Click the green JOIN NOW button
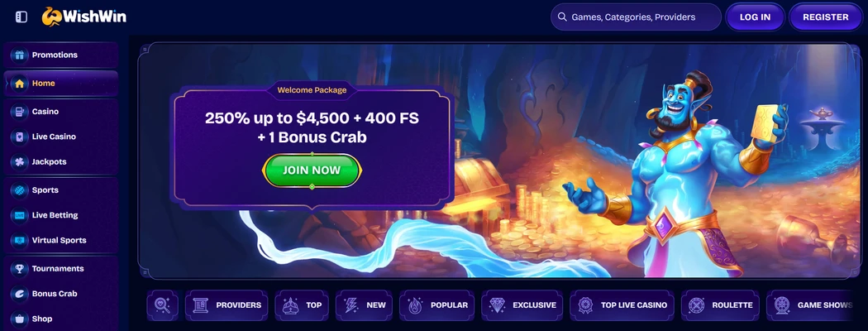Image resolution: width=868 pixels, height=331 pixels. click(312, 170)
